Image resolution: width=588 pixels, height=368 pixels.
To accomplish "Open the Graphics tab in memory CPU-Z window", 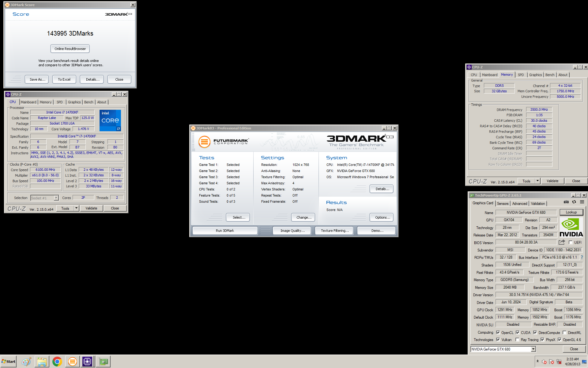I will 535,75.
